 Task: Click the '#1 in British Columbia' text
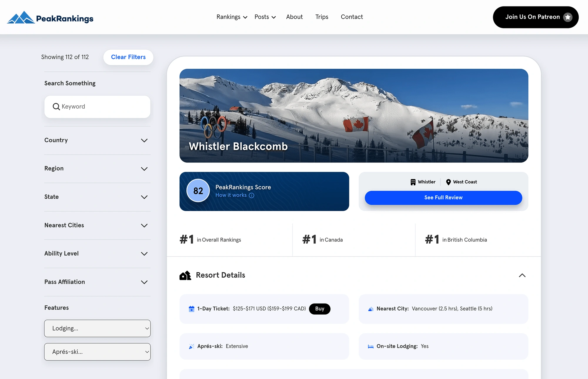pyautogui.click(x=456, y=240)
